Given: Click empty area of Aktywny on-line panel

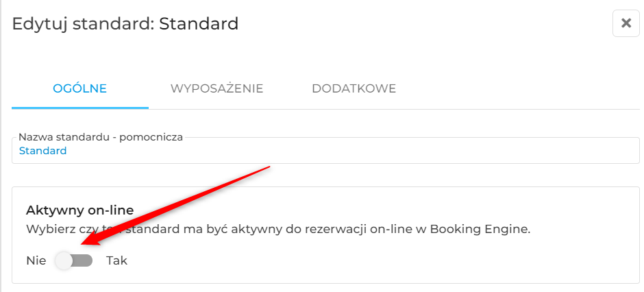Looking at the screenshot, I should [x=370, y=260].
